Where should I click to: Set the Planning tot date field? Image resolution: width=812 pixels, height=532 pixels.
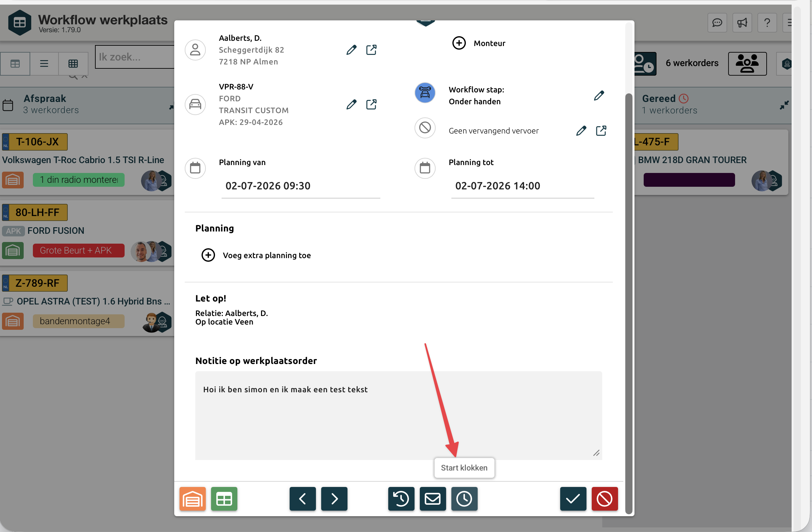(x=522, y=186)
